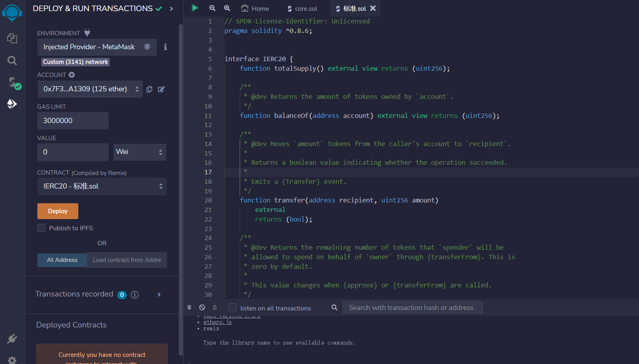Clear the terminal with the ban icon

(x=202, y=307)
